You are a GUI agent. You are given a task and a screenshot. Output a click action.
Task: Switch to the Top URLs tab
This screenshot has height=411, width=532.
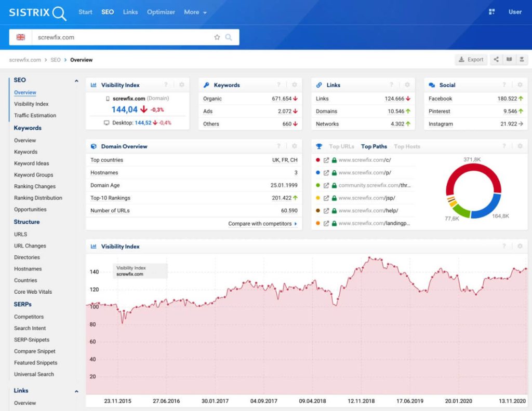tap(341, 146)
